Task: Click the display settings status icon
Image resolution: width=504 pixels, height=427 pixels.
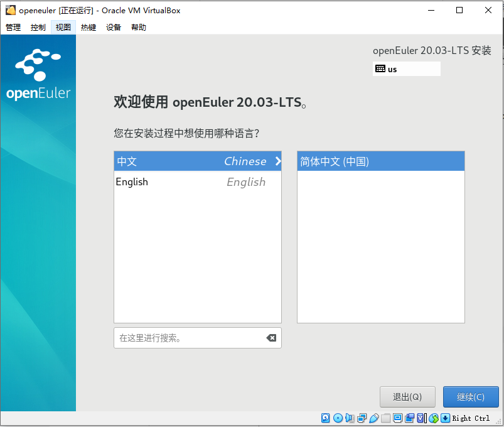Action: click(x=397, y=418)
